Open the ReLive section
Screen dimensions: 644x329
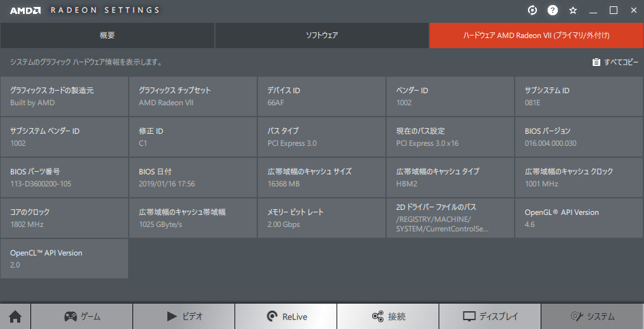click(x=286, y=316)
